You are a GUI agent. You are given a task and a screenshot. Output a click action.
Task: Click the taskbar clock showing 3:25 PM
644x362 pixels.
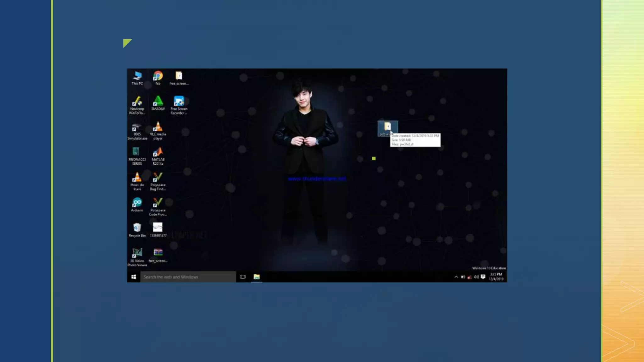(x=496, y=277)
